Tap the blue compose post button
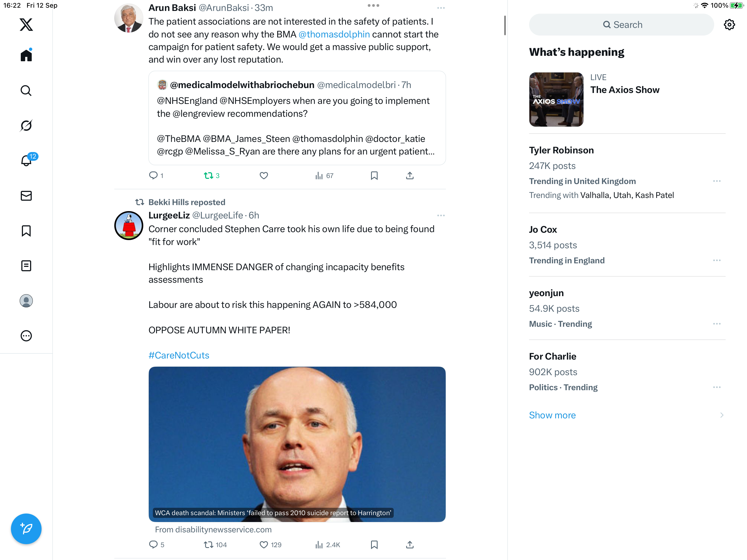Image resolution: width=747 pixels, height=560 pixels. tap(26, 529)
